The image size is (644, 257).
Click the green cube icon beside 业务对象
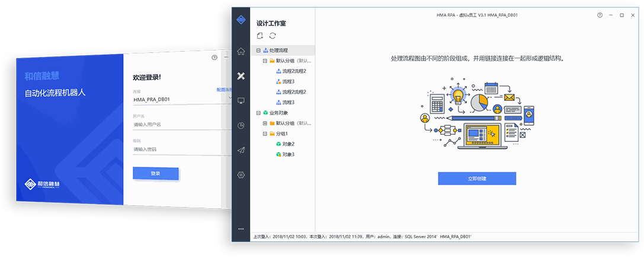pyautogui.click(x=265, y=113)
